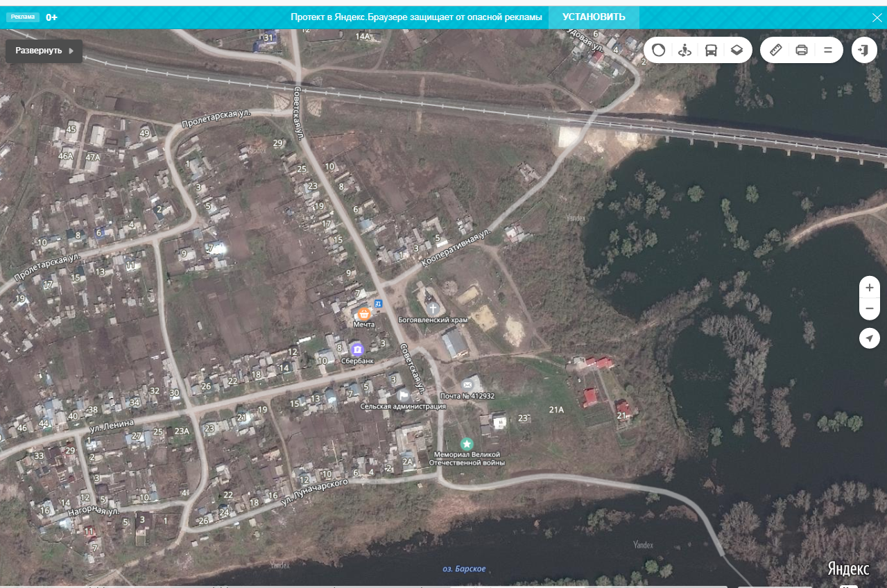Click the war memorial star marker

tap(467, 443)
